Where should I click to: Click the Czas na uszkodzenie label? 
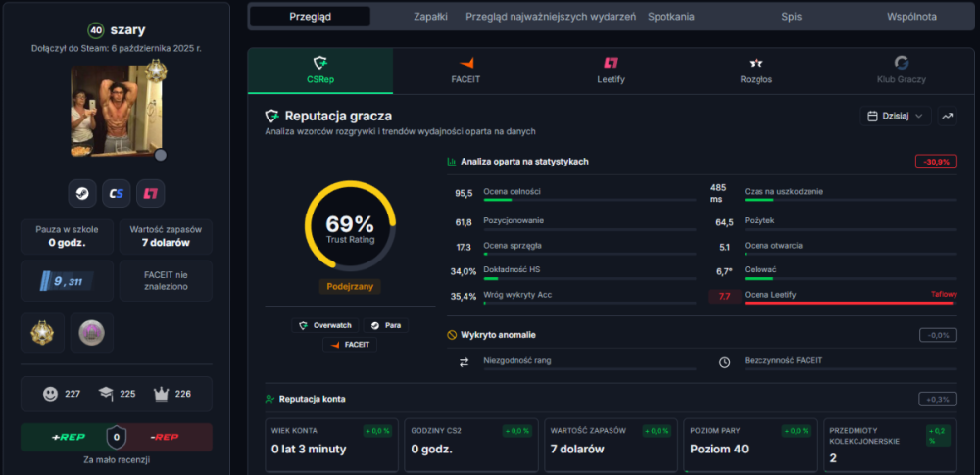784,191
